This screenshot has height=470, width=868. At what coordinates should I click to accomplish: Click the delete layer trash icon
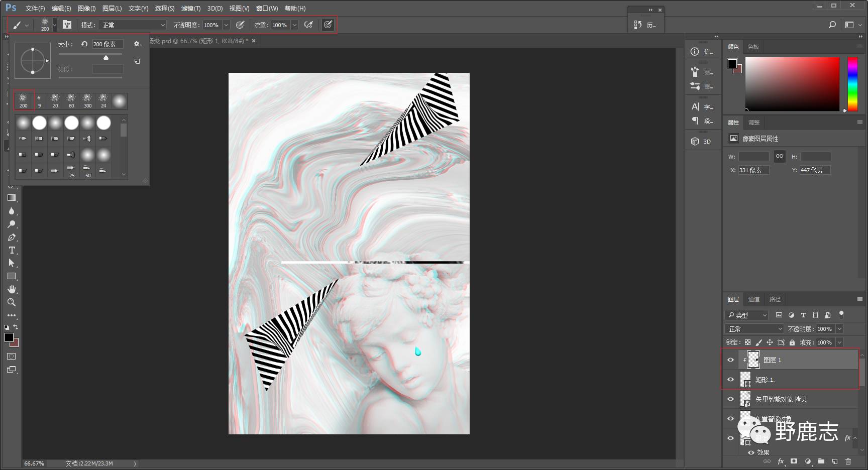pos(848,461)
